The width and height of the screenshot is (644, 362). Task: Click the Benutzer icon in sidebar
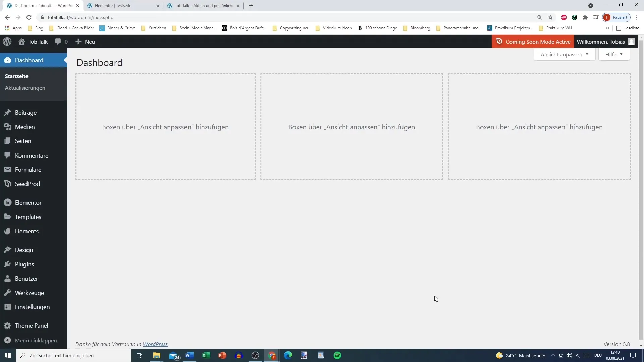(7, 278)
